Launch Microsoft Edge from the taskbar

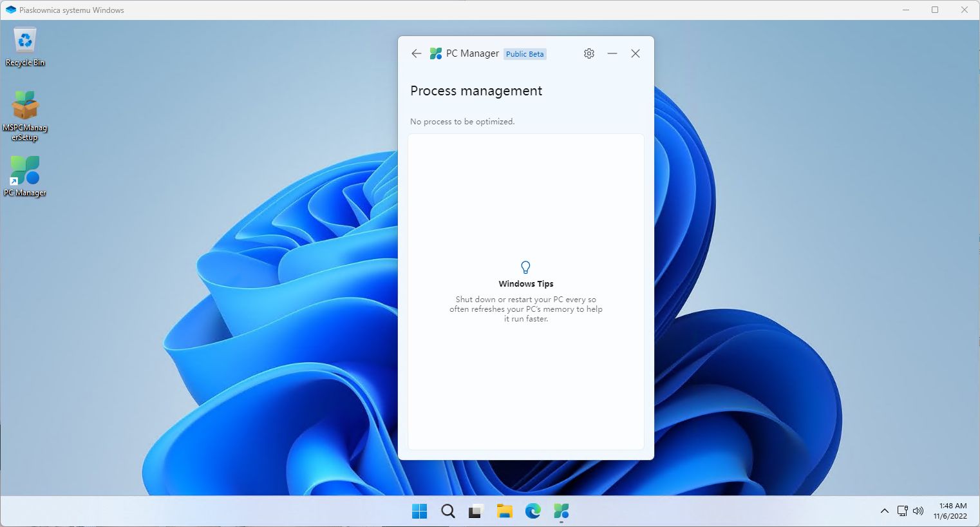[x=533, y=512]
